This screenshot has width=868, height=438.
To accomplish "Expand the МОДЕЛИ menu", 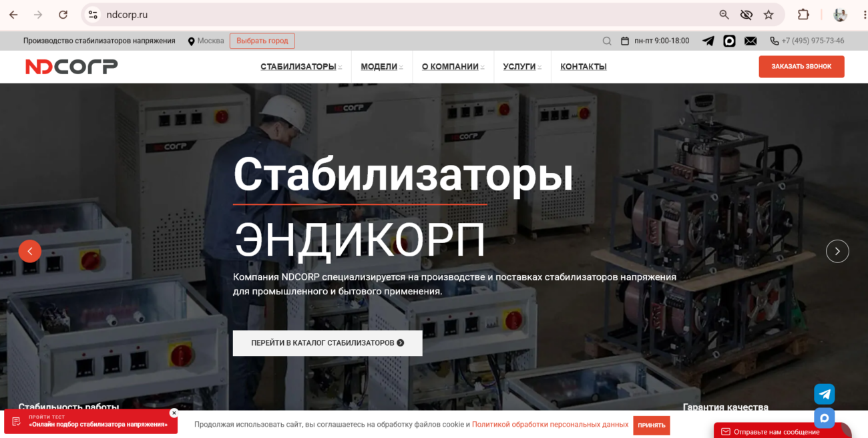I will click(382, 67).
